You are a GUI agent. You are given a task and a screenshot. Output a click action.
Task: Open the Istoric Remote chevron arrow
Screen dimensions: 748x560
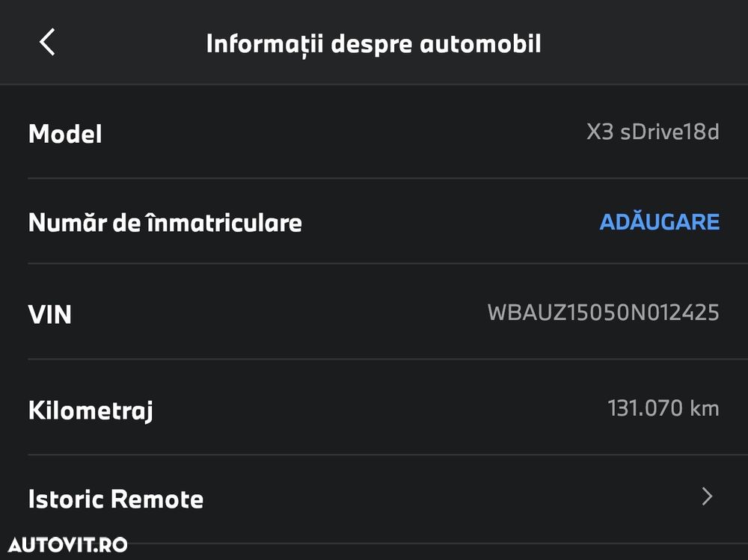tap(707, 496)
